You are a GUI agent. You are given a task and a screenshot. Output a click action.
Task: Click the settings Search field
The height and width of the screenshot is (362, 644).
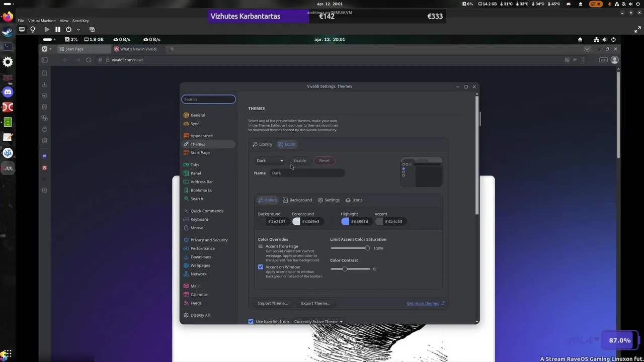(x=208, y=99)
